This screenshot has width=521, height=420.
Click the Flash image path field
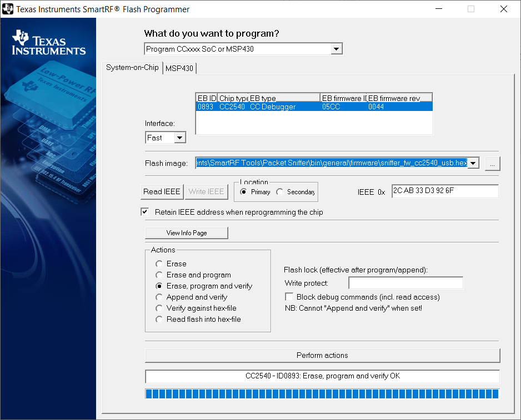331,163
